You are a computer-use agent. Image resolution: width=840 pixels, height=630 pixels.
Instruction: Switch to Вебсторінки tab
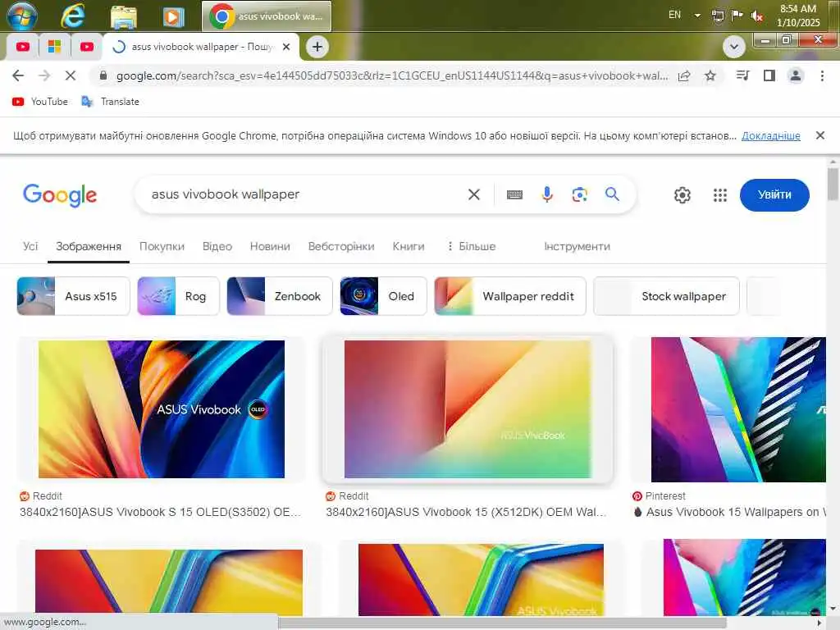click(341, 246)
